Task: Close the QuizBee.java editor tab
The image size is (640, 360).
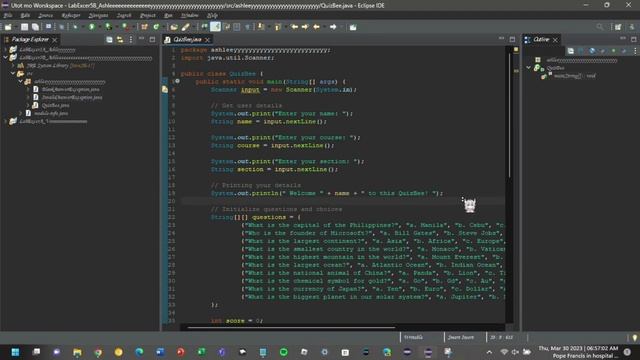Action: coord(207,40)
